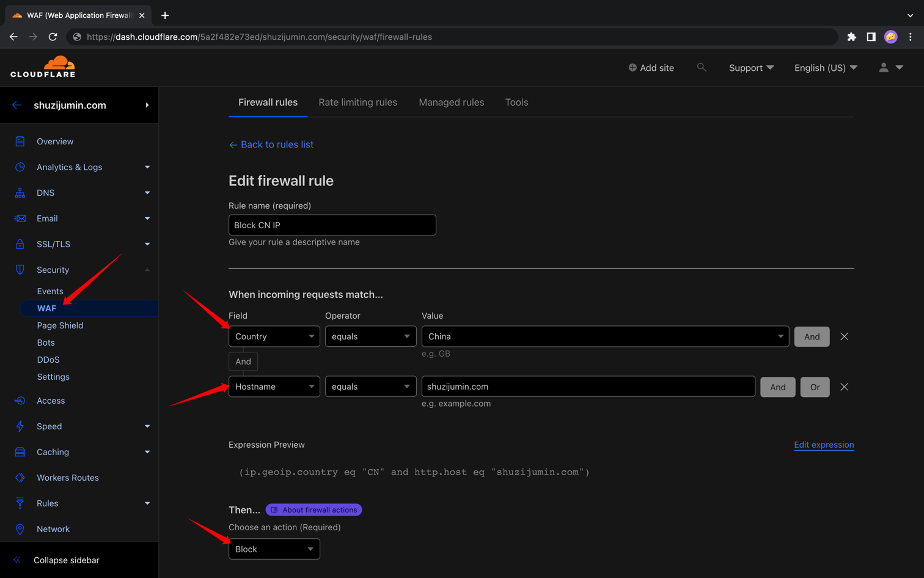The image size is (924, 578).
Task: Open the Hostname field dropdown
Action: [x=274, y=387]
